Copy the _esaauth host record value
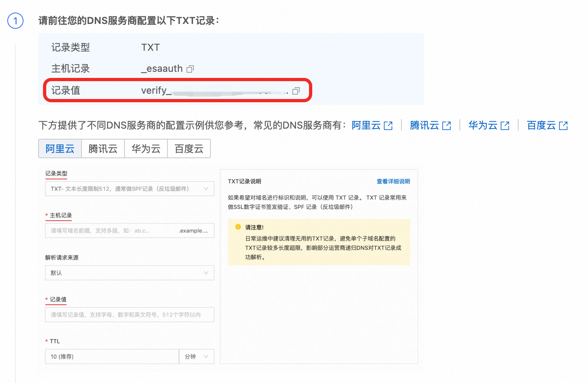Image resolution: width=588 pixels, height=383 pixels. (x=190, y=69)
